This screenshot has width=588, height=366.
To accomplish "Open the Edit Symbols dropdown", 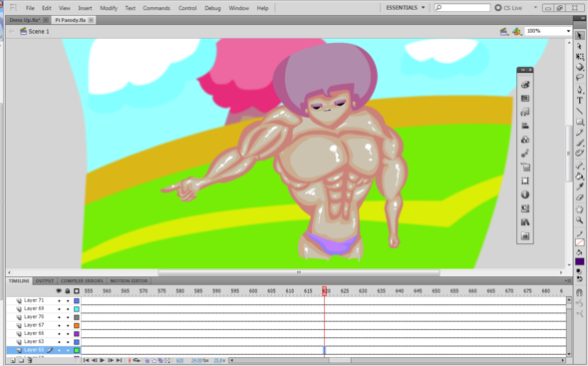I will (x=517, y=32).
